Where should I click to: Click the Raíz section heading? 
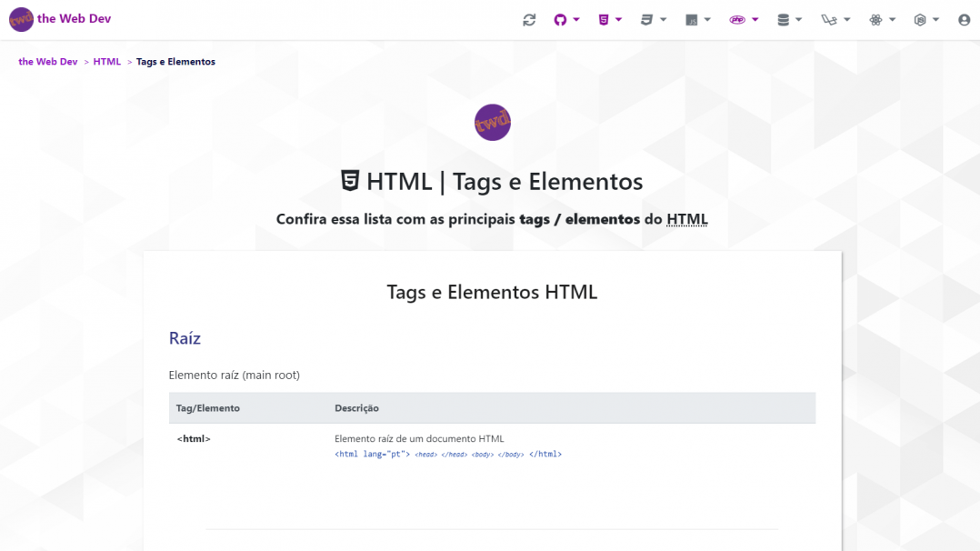[185, 337]
